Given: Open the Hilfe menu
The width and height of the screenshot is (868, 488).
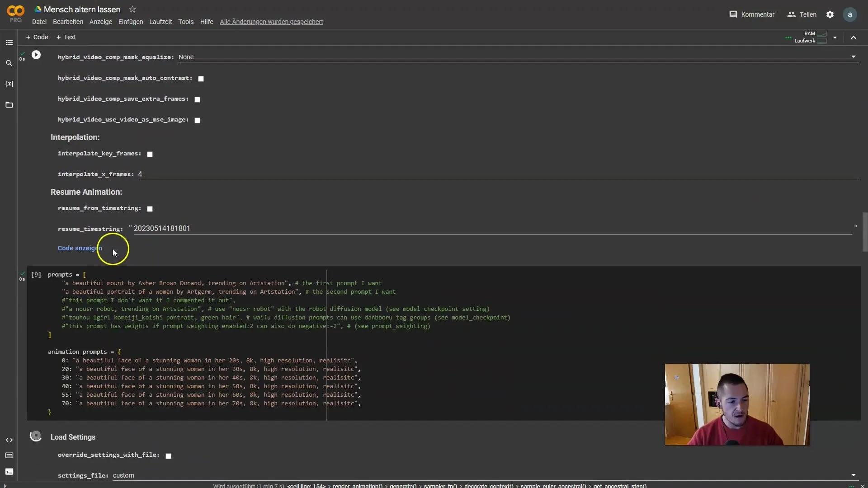Looking at the screenshot, I should coord(207,22).
